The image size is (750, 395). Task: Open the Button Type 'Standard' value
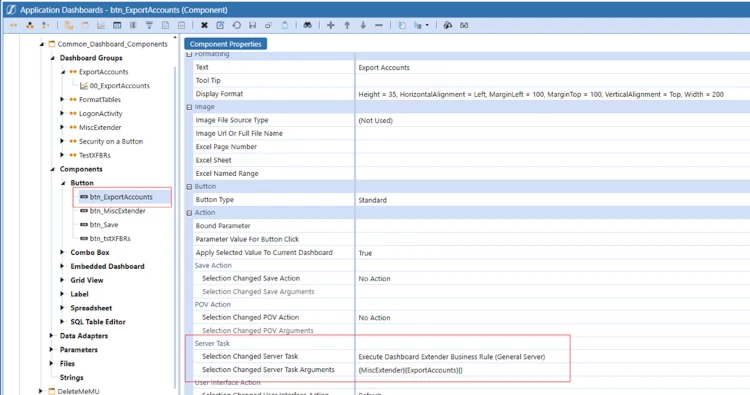click(373, 200)
